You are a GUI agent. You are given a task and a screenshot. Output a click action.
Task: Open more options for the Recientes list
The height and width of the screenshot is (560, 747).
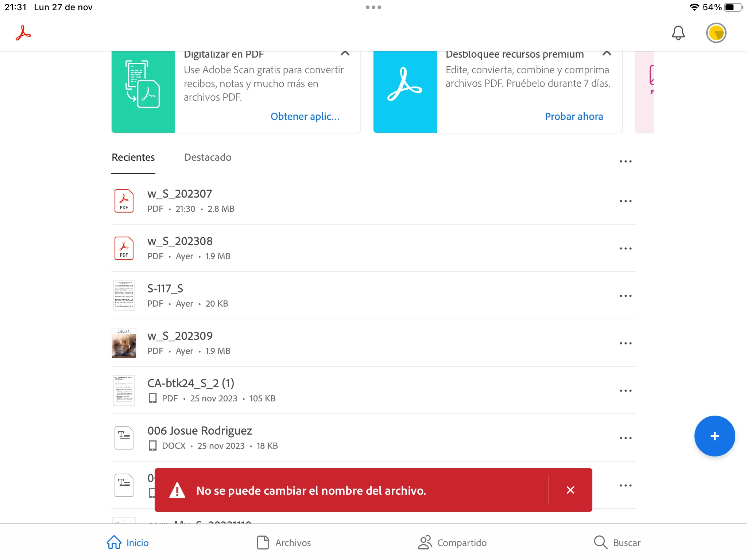625,161
